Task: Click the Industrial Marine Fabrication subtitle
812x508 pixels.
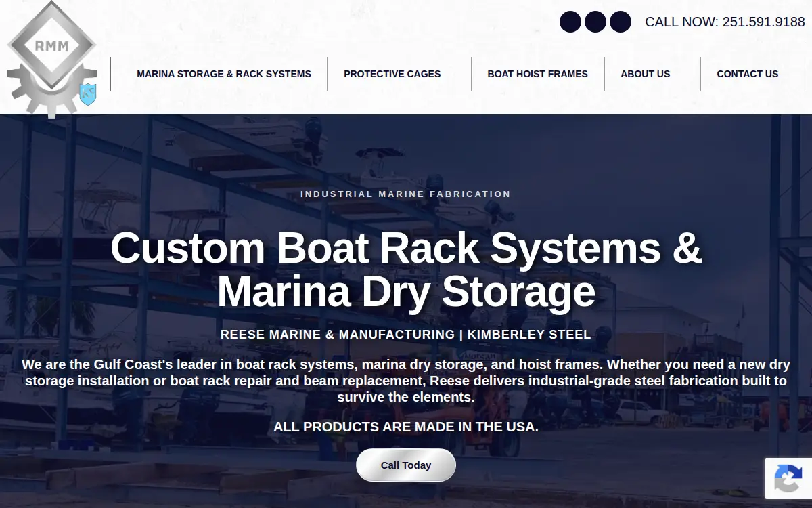Action: (406, 194)
